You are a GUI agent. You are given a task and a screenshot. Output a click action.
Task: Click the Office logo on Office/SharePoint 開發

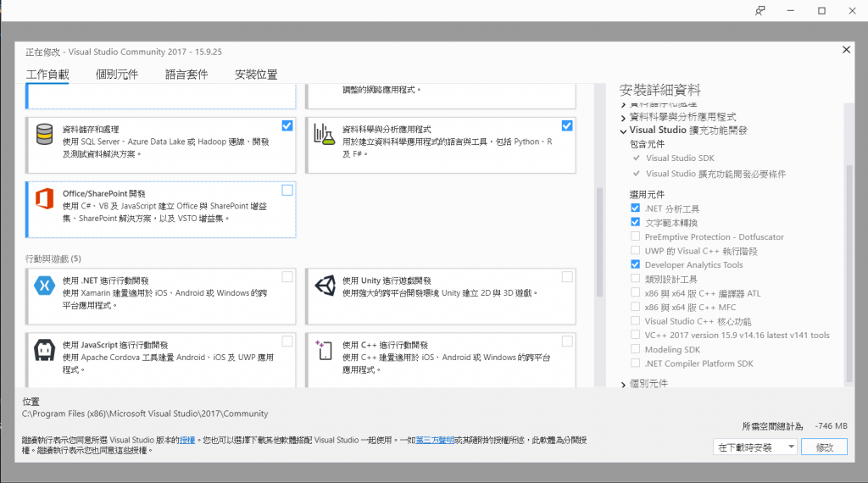pos(44,198)
